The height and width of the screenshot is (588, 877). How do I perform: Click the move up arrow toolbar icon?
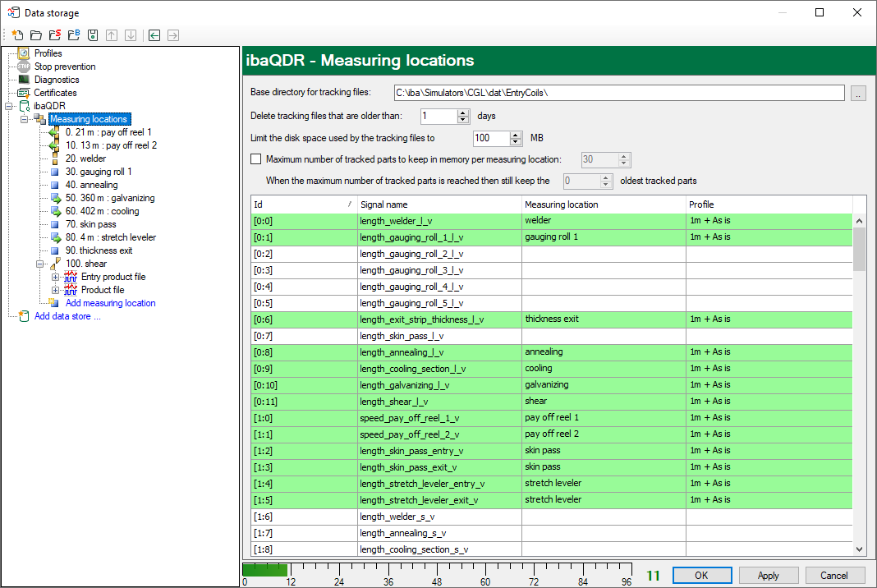(x=112, y=35)
